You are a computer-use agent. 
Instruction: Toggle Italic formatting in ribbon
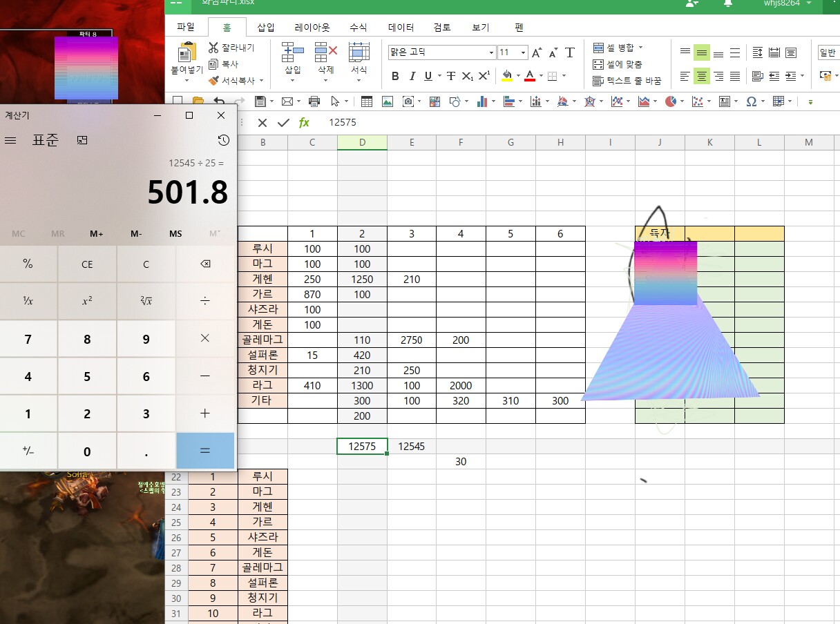412,76
